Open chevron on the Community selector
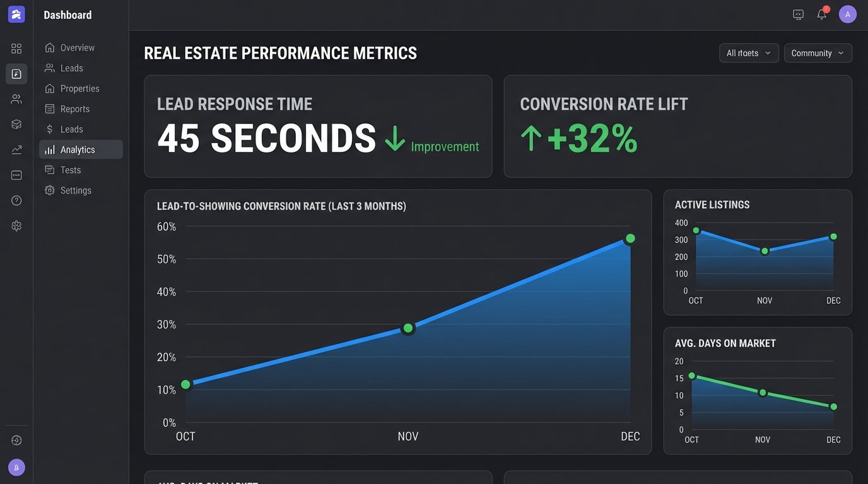868x484 pixels. [840, 53]
